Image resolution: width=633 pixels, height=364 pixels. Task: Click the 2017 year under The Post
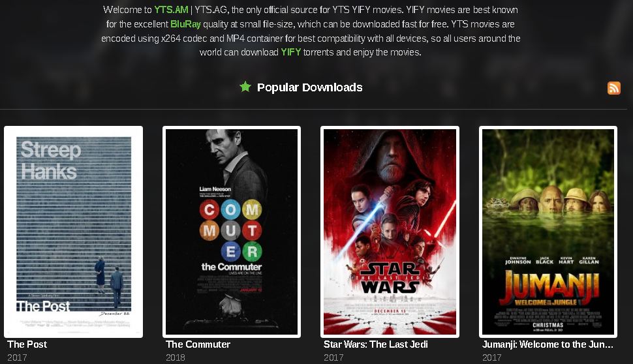coord(17,357)
